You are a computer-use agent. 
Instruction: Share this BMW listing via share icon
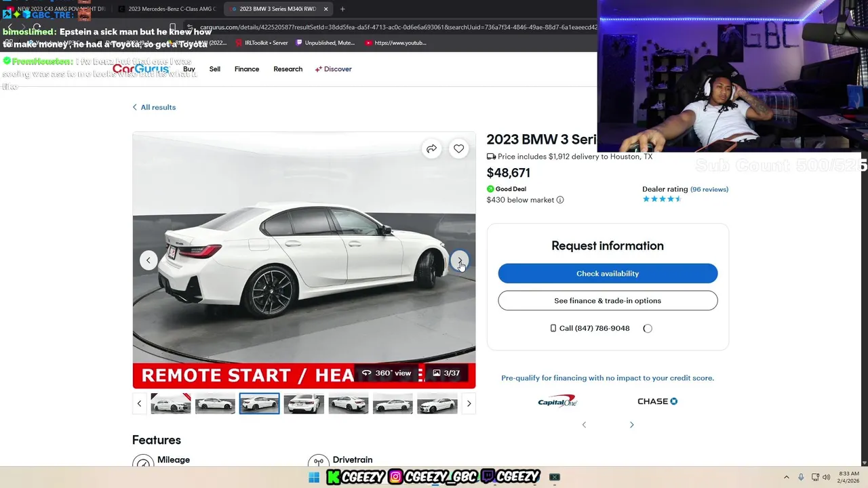(x=431, y=149)
